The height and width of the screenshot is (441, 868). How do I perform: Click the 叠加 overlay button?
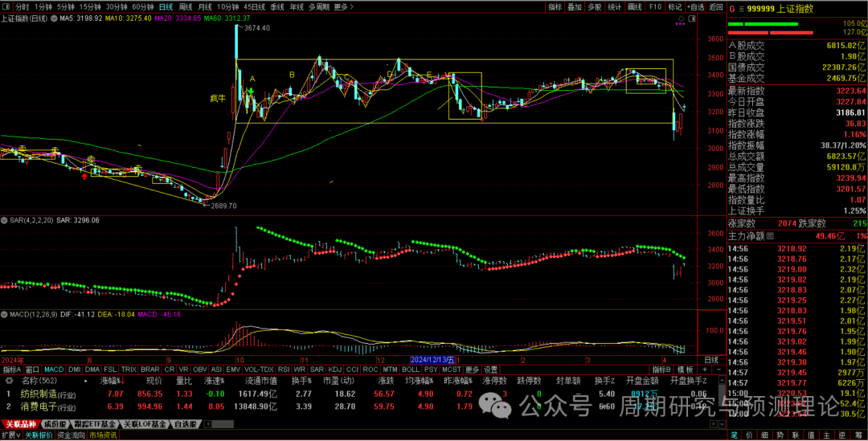click(x=574, y=6)
